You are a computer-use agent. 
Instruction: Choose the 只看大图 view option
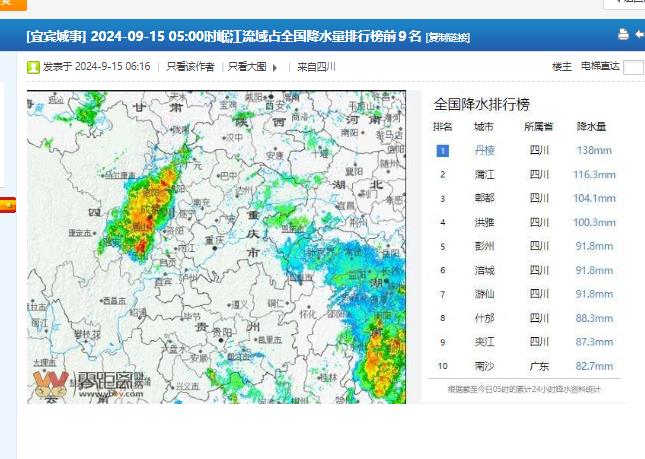point(246,67)
